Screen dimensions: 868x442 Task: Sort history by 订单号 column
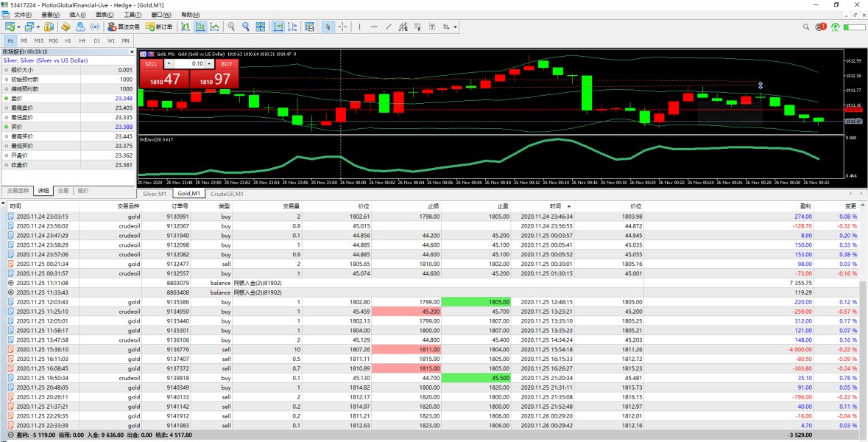(180, 206)
